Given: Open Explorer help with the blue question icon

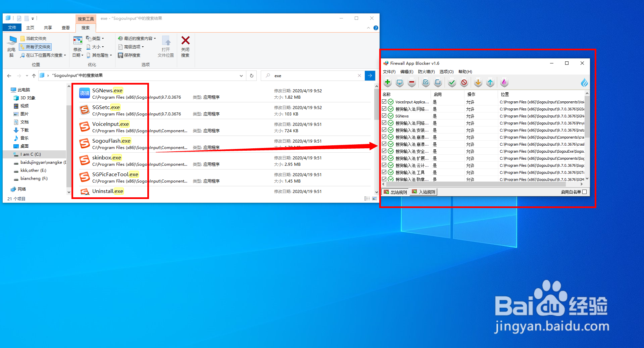Looking at the screenshot, I should click(x=376, y=28).
